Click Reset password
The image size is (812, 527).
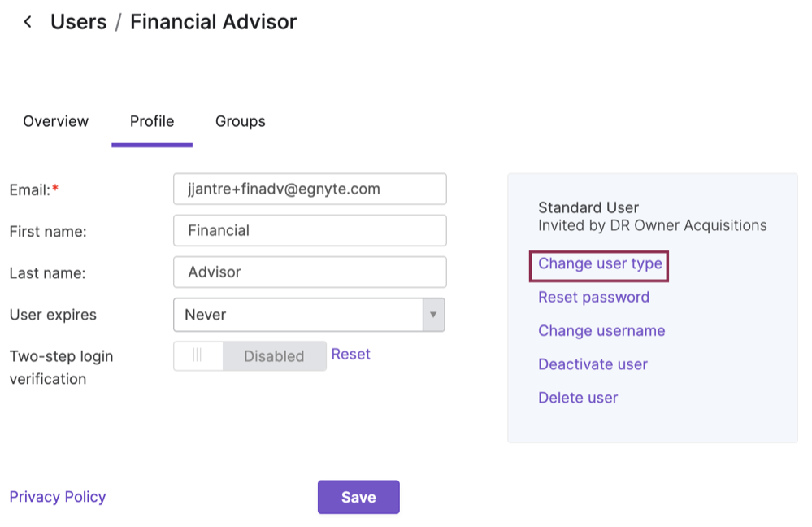(x=593, y=297)
